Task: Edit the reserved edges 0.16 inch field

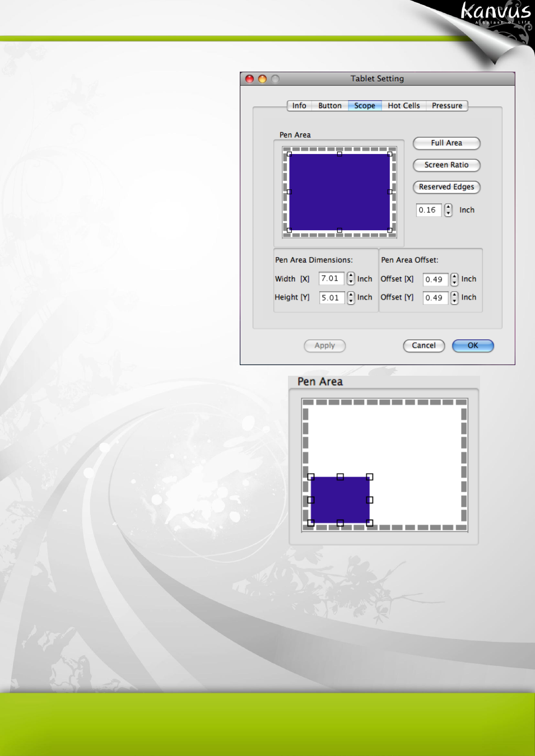Action: pos(429,210)
